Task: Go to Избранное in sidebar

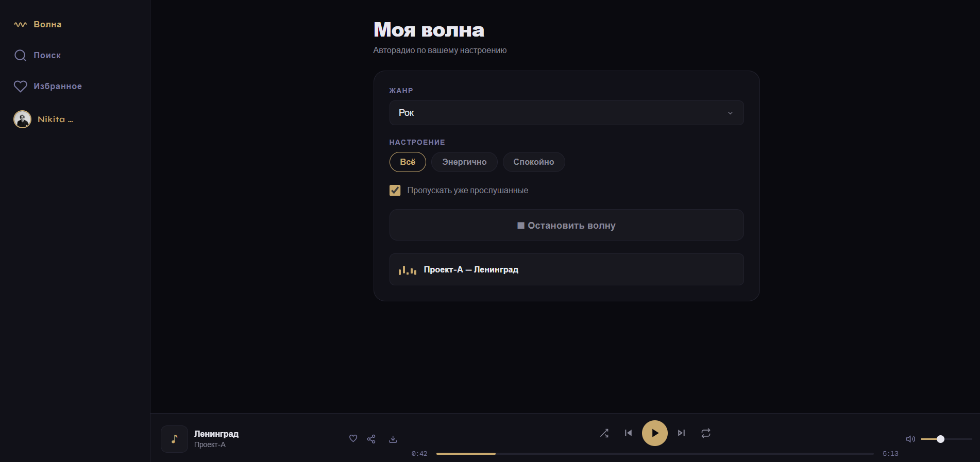Action: pyautogui.click(x=57, y=86)
